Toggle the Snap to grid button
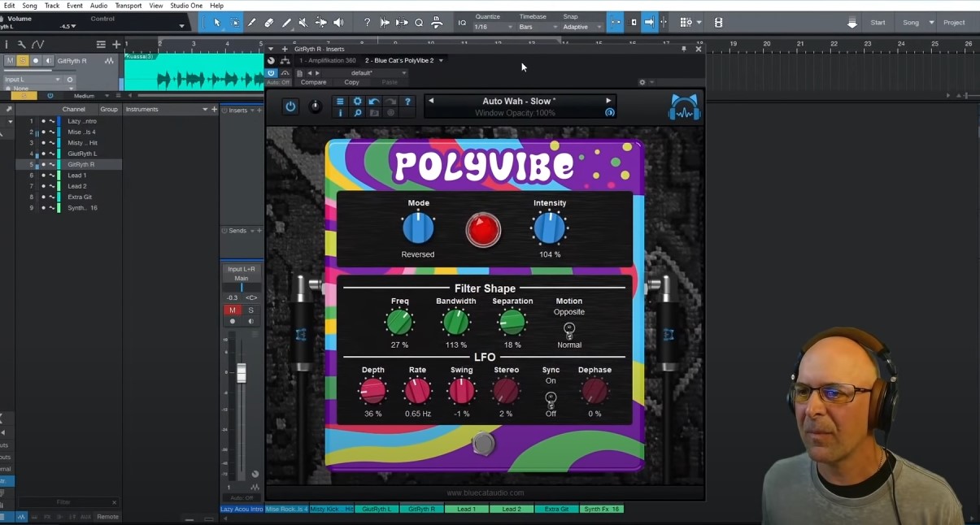The image size is (980, 525). coord(616,23)
